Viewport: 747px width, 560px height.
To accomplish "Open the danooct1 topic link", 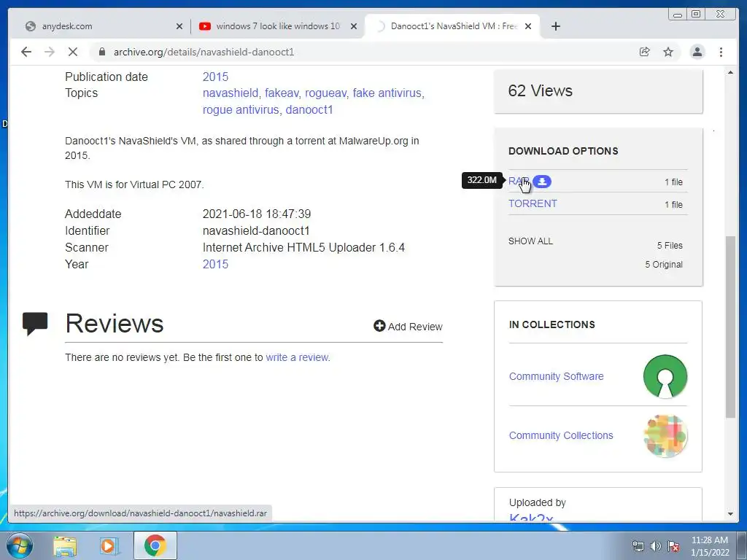I will coord(309,109).
